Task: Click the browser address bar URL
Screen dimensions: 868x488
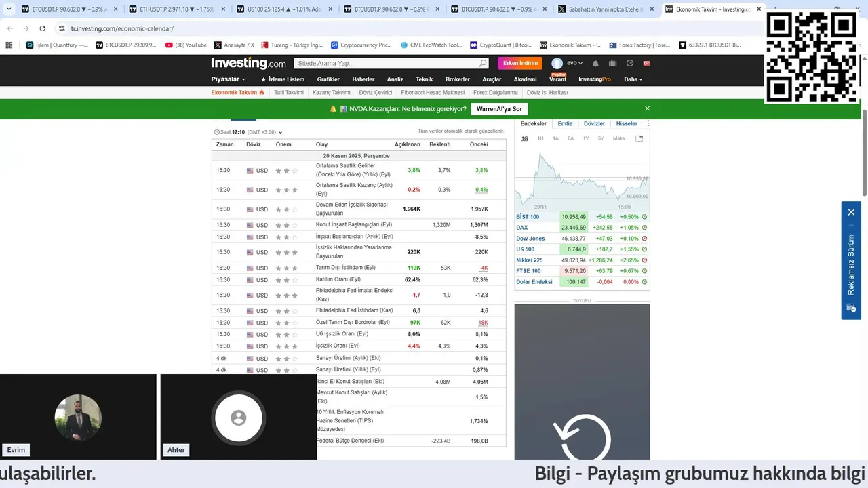Action: tap(122, 28)
